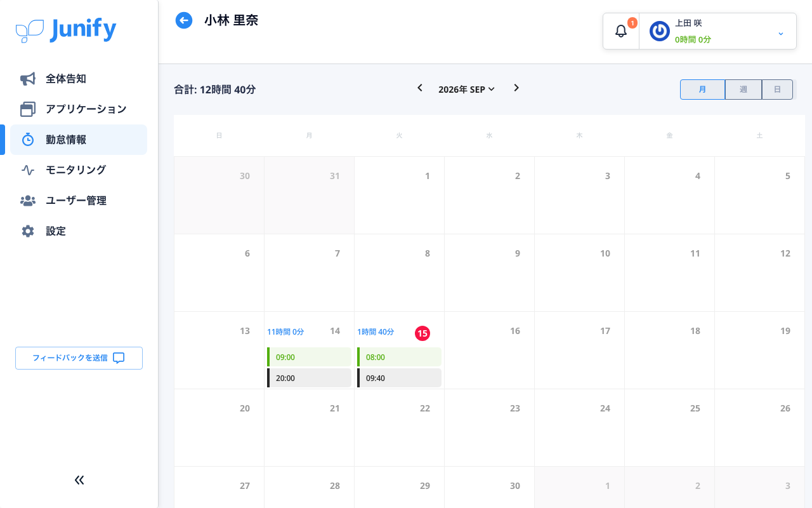
Task: Select today's date badge 15
Action: (x=422, y=333)
